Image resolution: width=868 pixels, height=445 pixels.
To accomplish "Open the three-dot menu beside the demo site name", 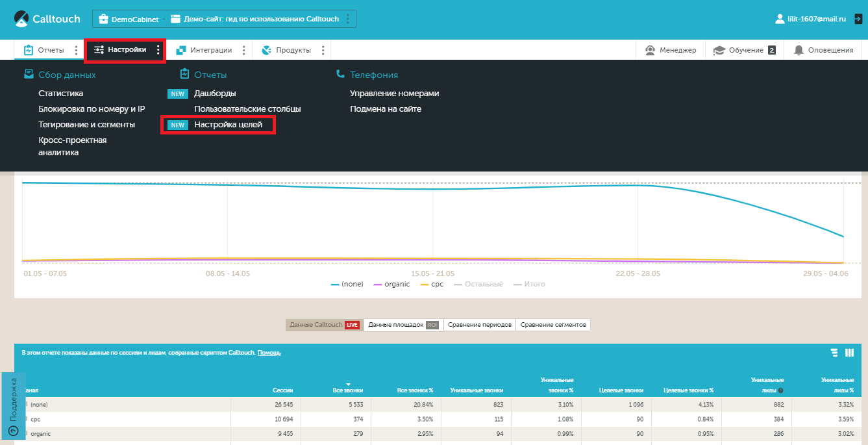I will click(x=348, y=19).
